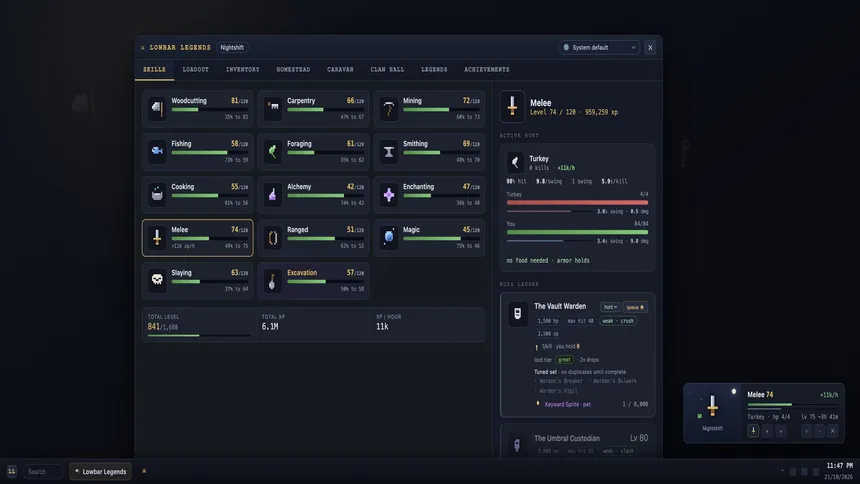
Task: Open the System default theme dropdown
Action: tap(599, 48)
